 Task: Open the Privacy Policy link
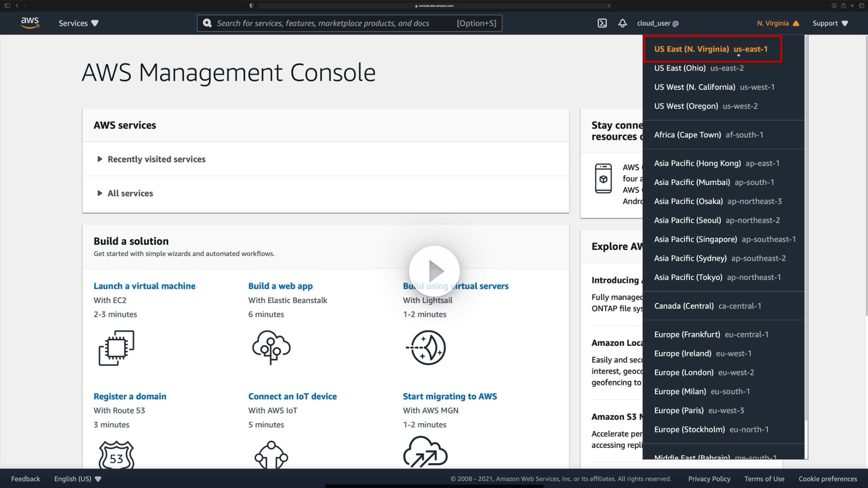click(709, 479)
